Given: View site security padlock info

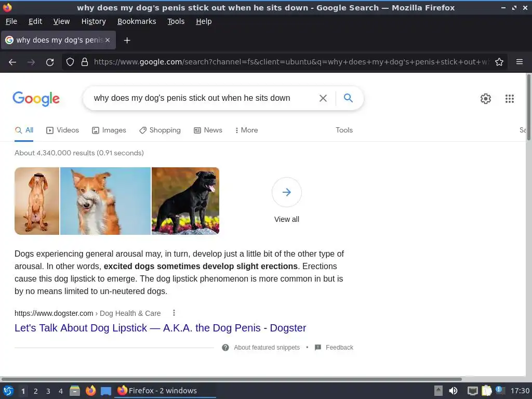Looking at the screenshot, I should point(85,62).
